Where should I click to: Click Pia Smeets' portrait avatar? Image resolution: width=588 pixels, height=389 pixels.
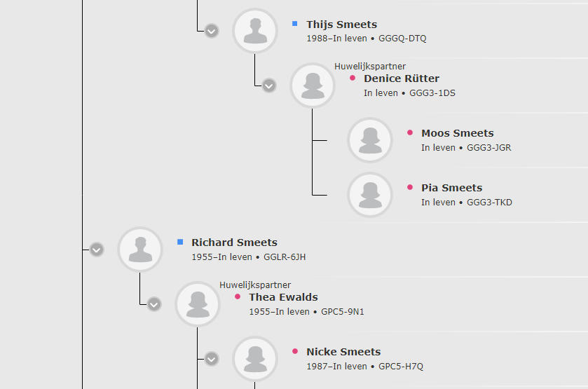click(x=370, y=195)
